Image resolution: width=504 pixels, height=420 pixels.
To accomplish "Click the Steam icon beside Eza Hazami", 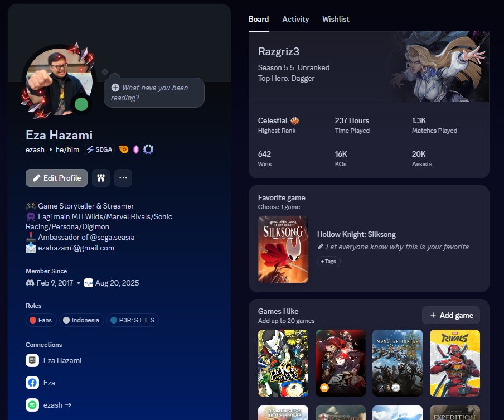I will pos(32,361).
